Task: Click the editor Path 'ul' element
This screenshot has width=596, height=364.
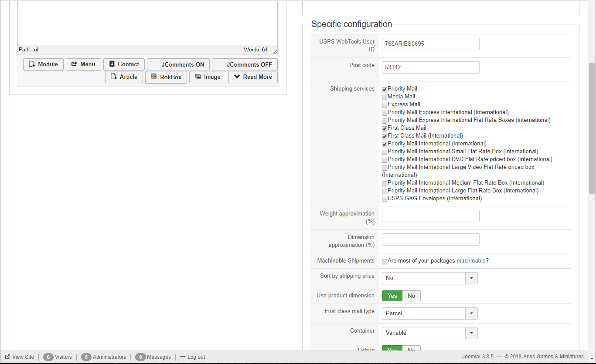Action: click(x=36, y=50)
